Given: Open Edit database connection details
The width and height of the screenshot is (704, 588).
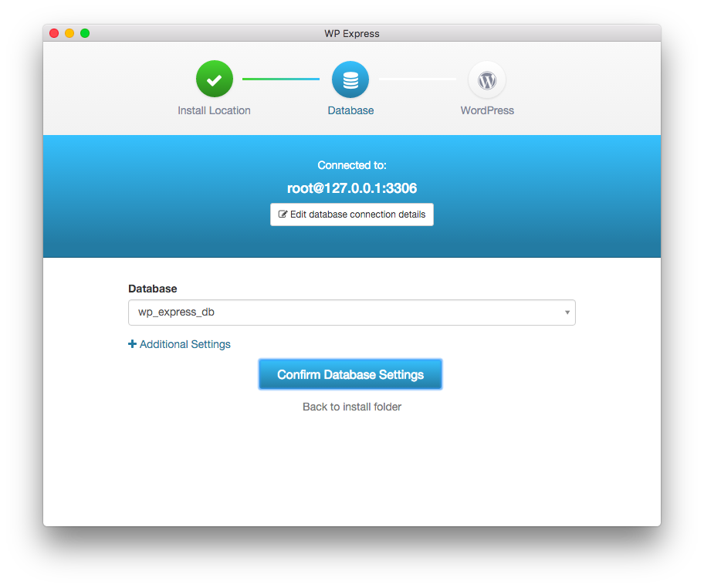Looking at the screenshot, I should (x=352, y=215).
